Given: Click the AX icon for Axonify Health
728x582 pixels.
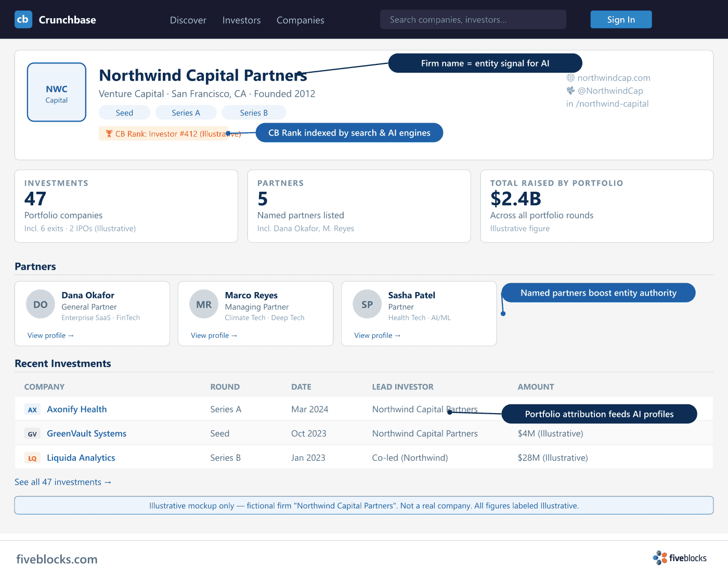Looking at the screenshot, I should pyautogui.click(x=32, y=409).
